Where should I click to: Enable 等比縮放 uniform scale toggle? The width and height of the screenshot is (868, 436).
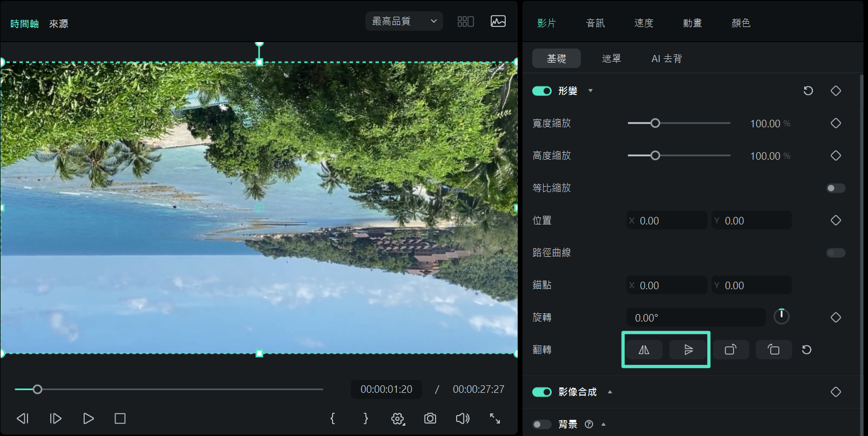click(x=836, y=188)
